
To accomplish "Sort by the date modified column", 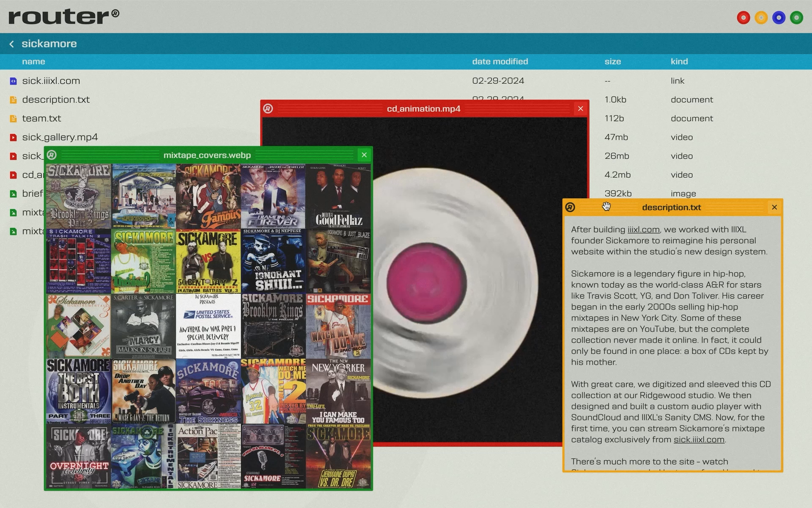I will (499, 62).
